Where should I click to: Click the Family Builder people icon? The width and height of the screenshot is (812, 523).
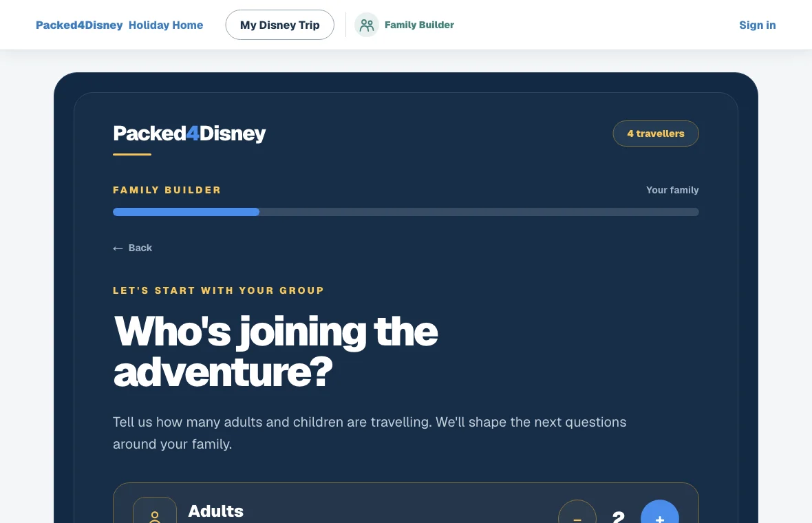pyautogui.click(x=367, y=25)
